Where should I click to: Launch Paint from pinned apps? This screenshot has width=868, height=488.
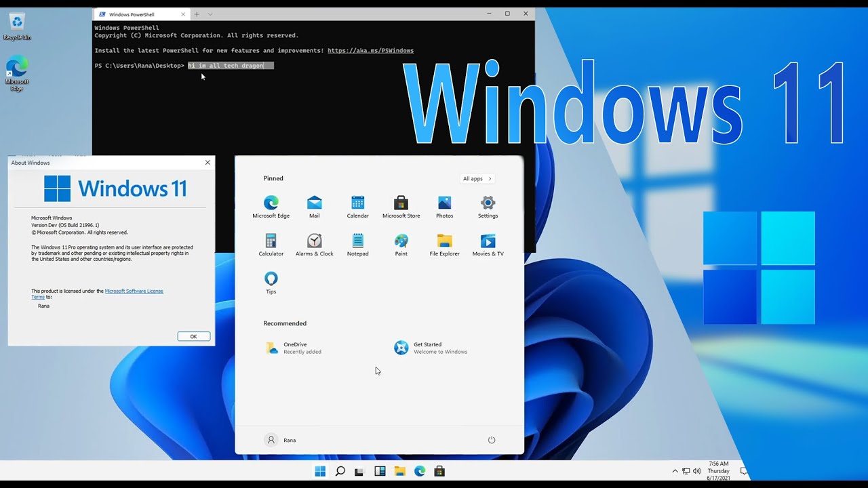[x=401, y=245]
